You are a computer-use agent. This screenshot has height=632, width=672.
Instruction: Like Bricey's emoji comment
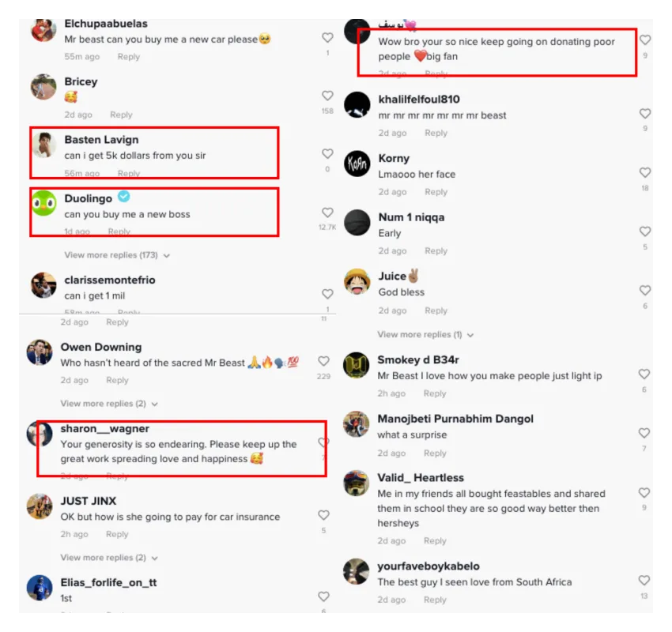pyautogui.click(x=327, y=96)
